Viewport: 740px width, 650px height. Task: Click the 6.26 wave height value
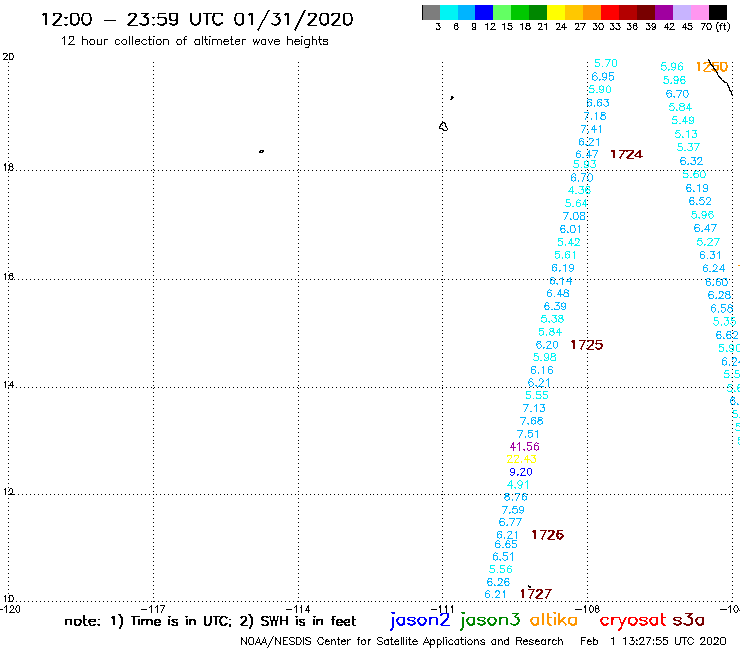click(498, 582)
